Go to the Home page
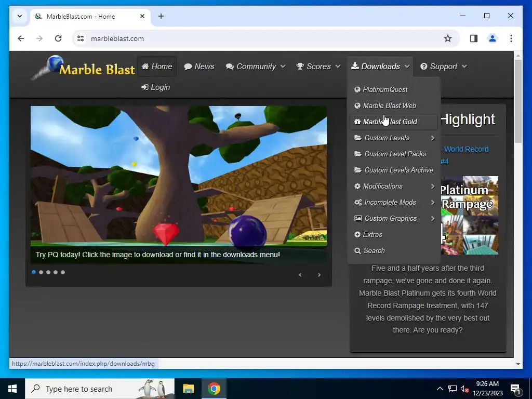 point(157,66)
